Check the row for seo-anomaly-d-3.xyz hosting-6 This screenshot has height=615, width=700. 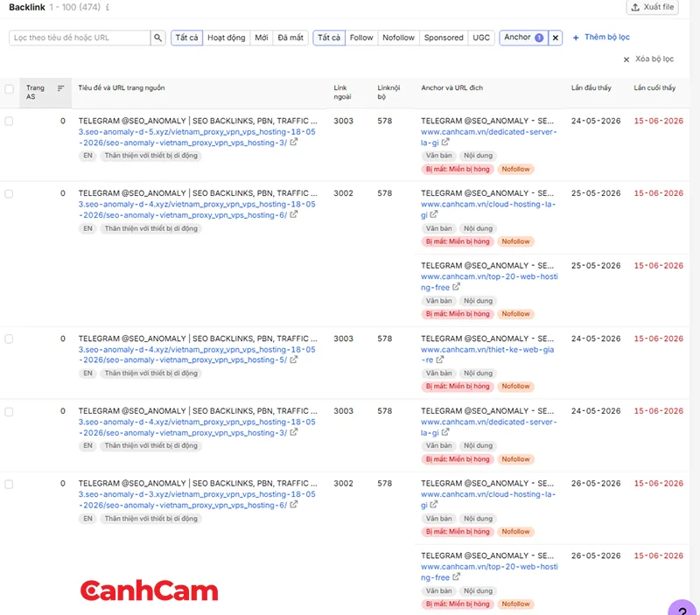(x=9, y=484)
